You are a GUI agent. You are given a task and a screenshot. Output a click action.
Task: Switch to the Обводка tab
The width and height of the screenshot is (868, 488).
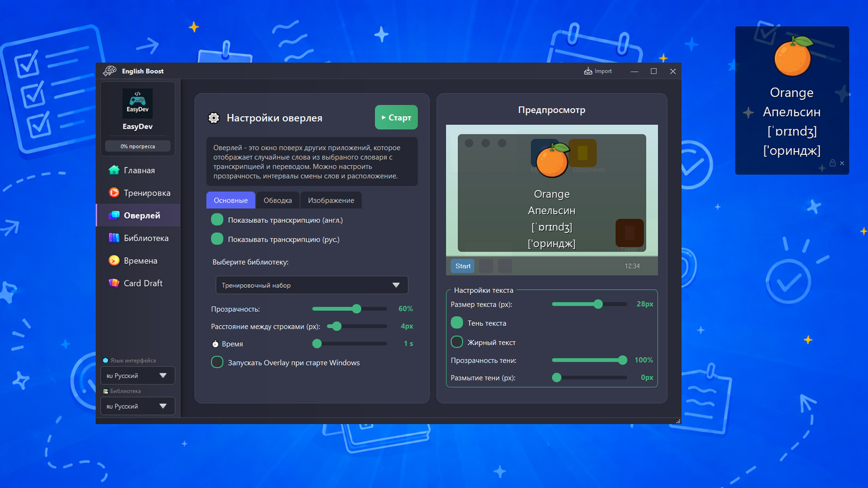278,200
